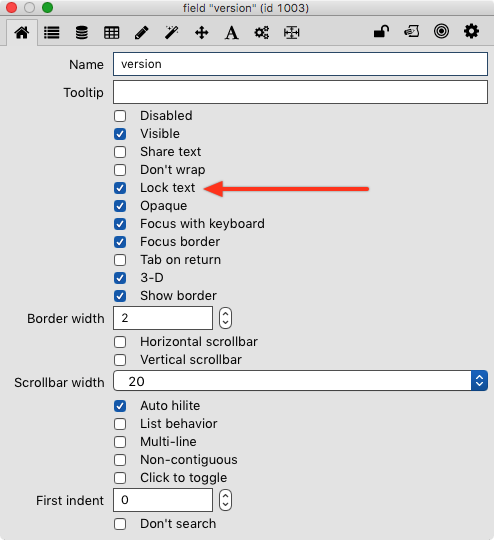Switch to the Contents list tab

pos(52,33)
